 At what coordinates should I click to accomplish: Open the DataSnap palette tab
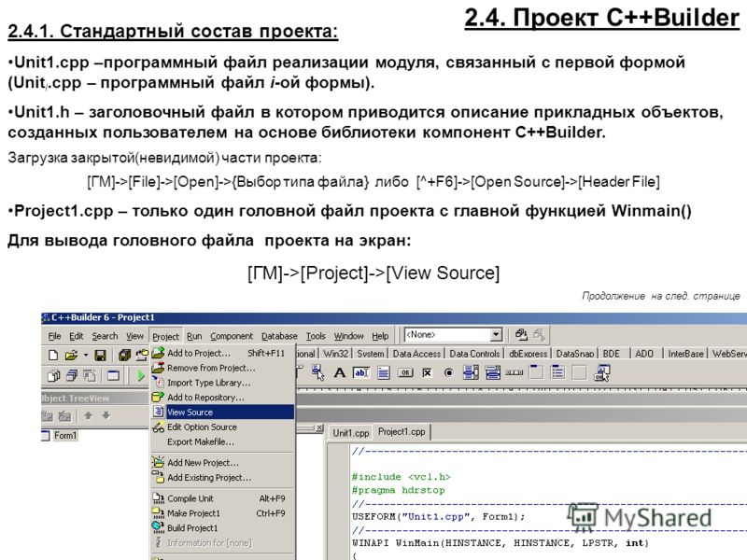575,354
